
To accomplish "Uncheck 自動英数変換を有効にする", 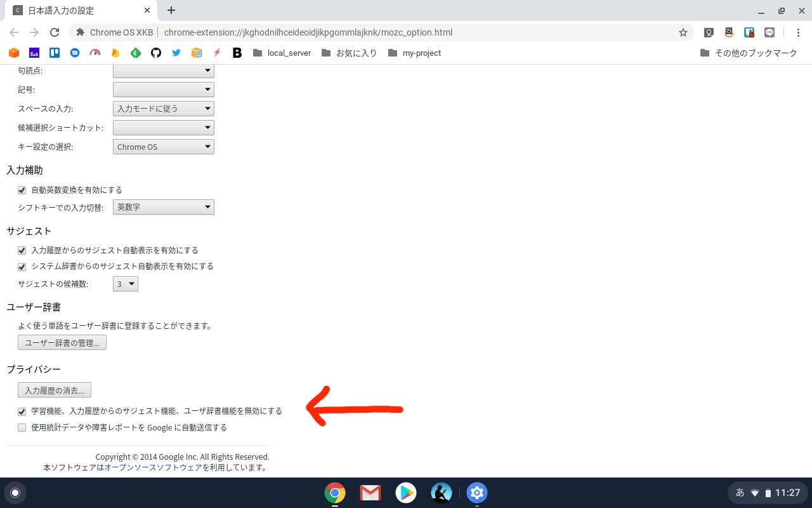I will click(x=22, y=190).
